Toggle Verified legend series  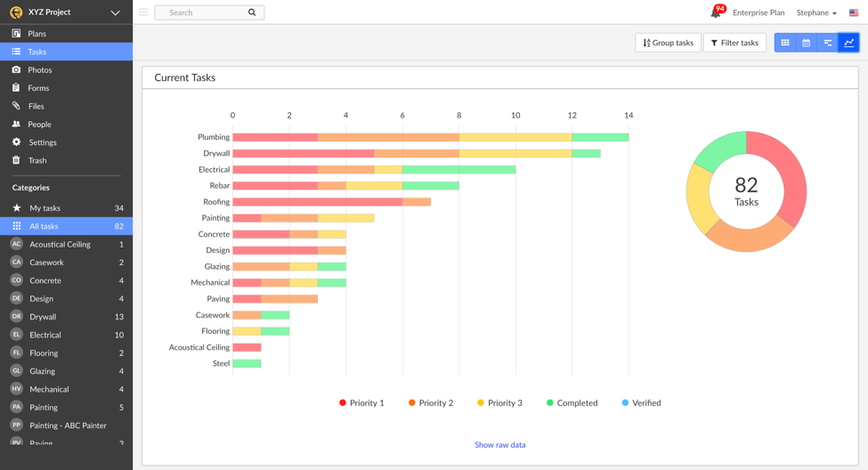point(641,403)
